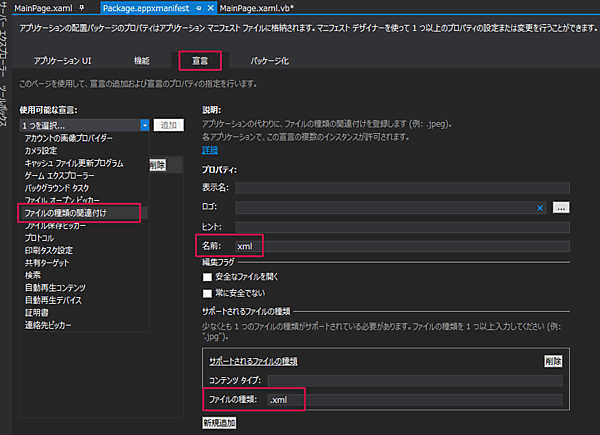600x435 pixels.
Task: Click into the 名前 text field
Action: tap(400, 246)
